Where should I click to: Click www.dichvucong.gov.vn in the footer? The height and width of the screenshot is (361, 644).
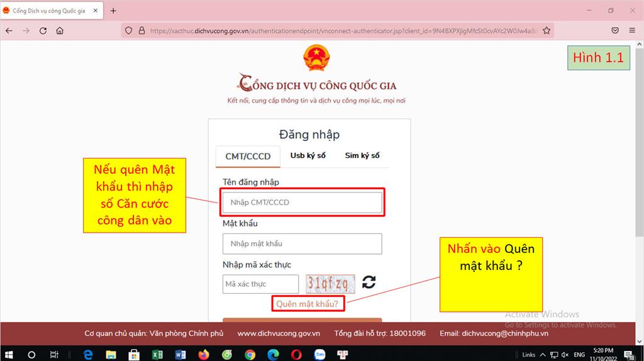[279, 333]
